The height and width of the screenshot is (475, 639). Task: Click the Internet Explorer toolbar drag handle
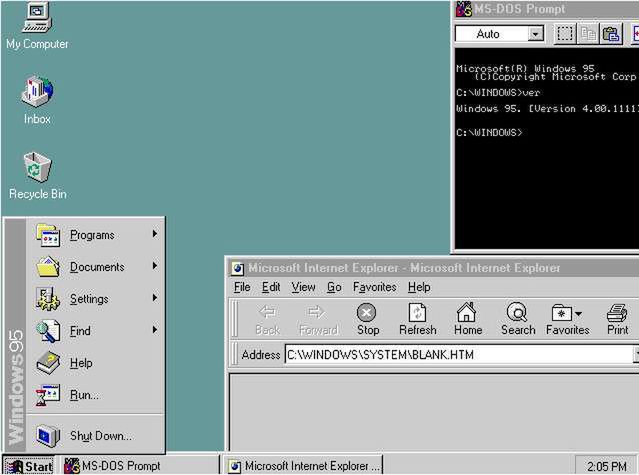234,319
